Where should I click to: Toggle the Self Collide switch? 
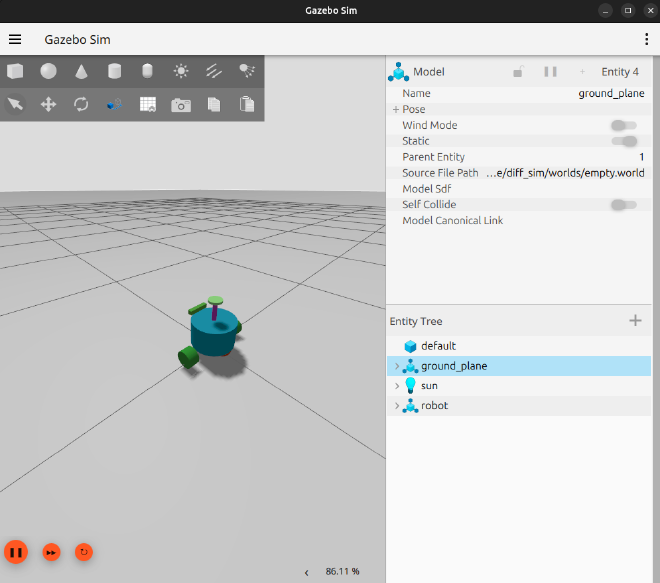pos(624,205)
